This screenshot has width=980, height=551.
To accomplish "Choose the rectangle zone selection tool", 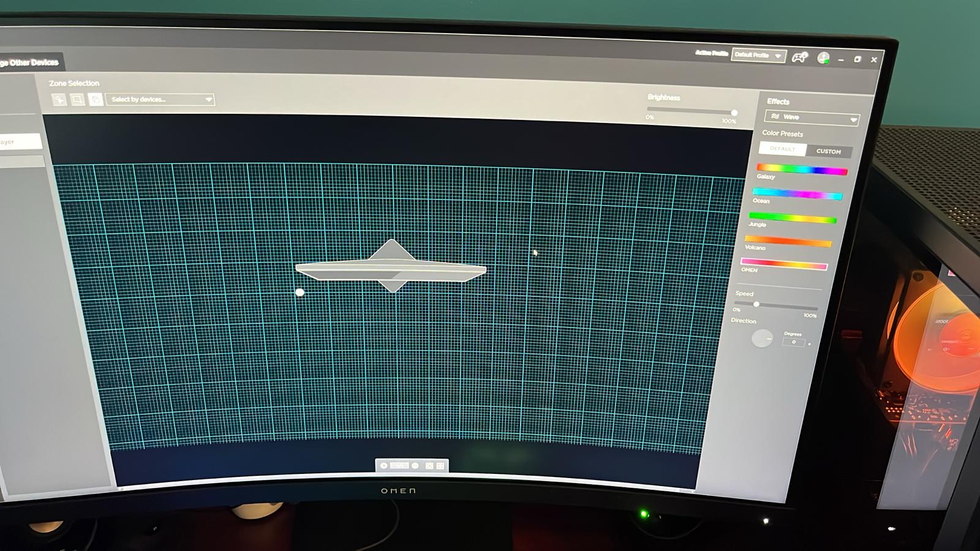I will point(77,99).
